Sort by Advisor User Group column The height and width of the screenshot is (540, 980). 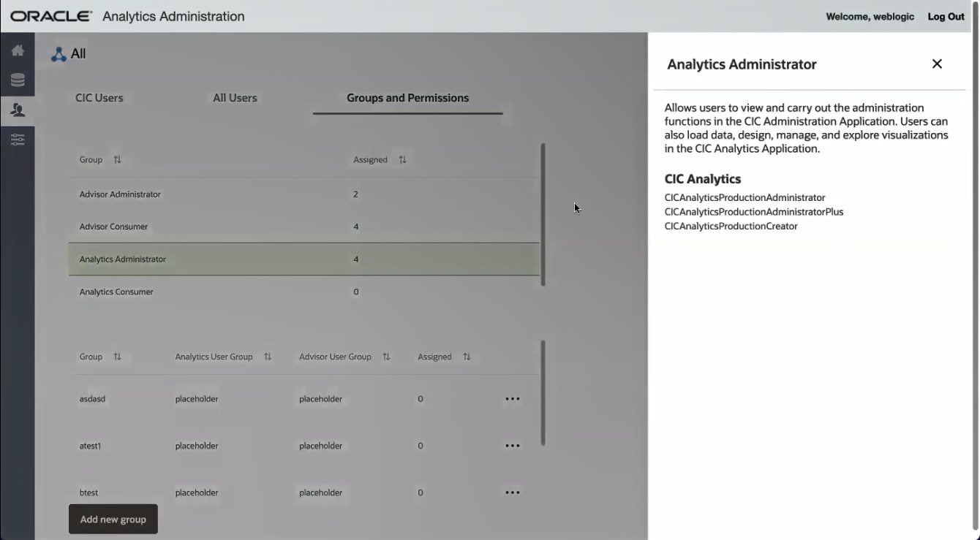[x=386, y=357]
